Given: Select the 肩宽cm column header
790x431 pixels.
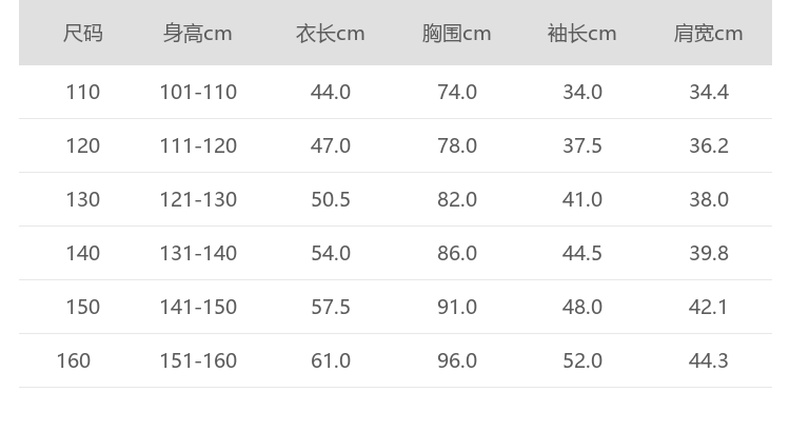Looking at the screenshot, I should pyautogui.click(x=708, y=34).
